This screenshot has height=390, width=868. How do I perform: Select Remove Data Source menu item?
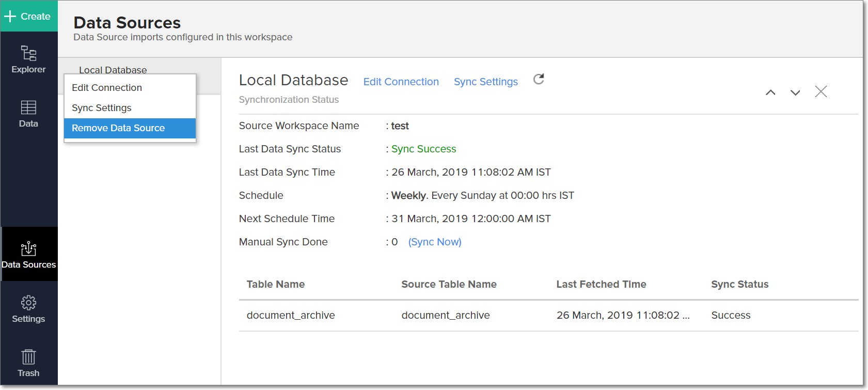(118, 128)
